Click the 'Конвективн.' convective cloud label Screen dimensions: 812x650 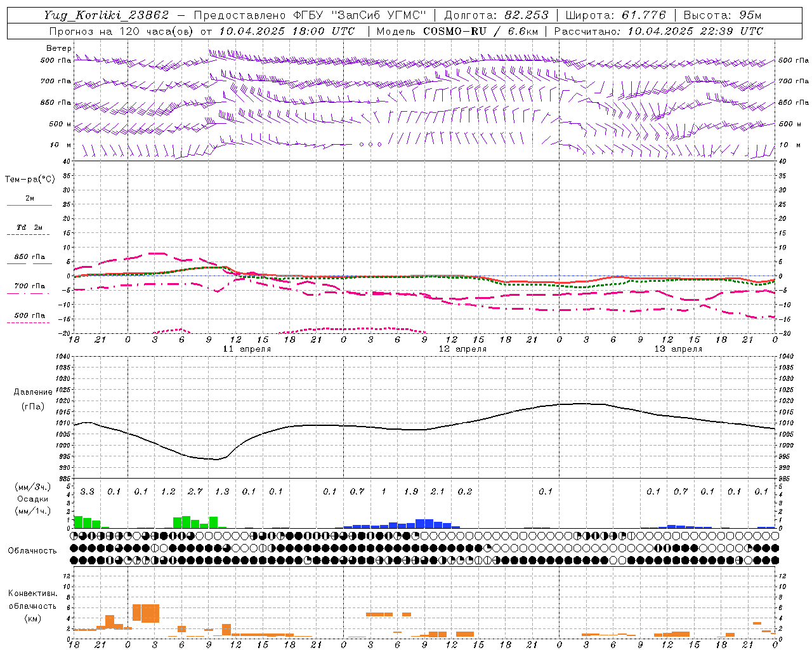pyautogui.click(x=33, y=594)
